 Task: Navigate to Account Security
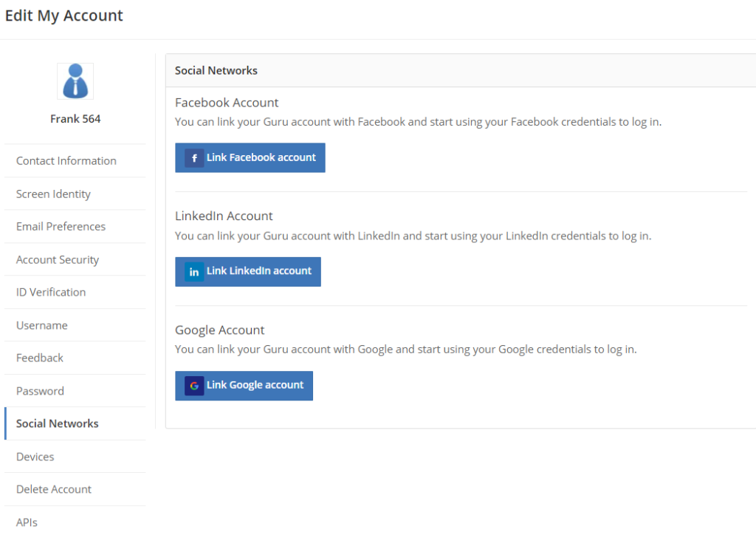pos(58,260)
